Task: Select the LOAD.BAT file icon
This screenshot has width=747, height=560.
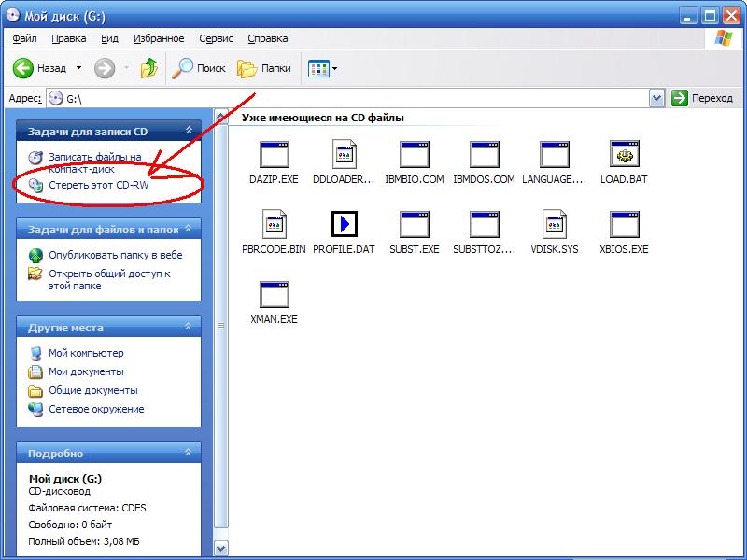Action: click(x=624, y=155)
